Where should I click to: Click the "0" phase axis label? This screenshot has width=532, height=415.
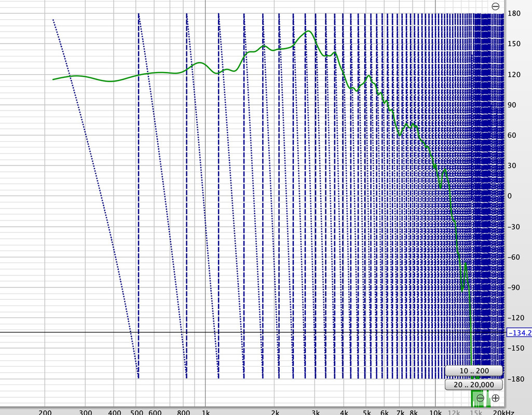[x=510, y=196]
